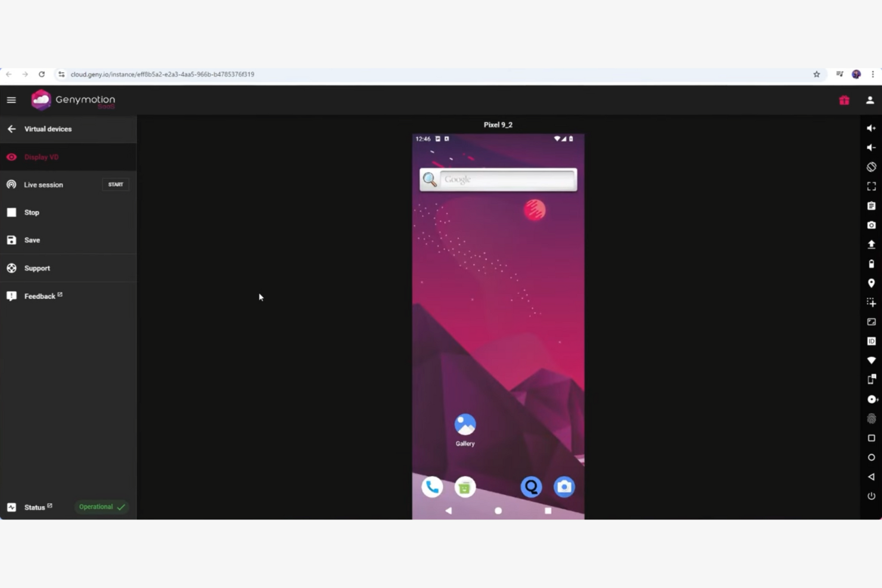
Task: Open the Genymotion hamburger menu
Action: coord(11,99)
